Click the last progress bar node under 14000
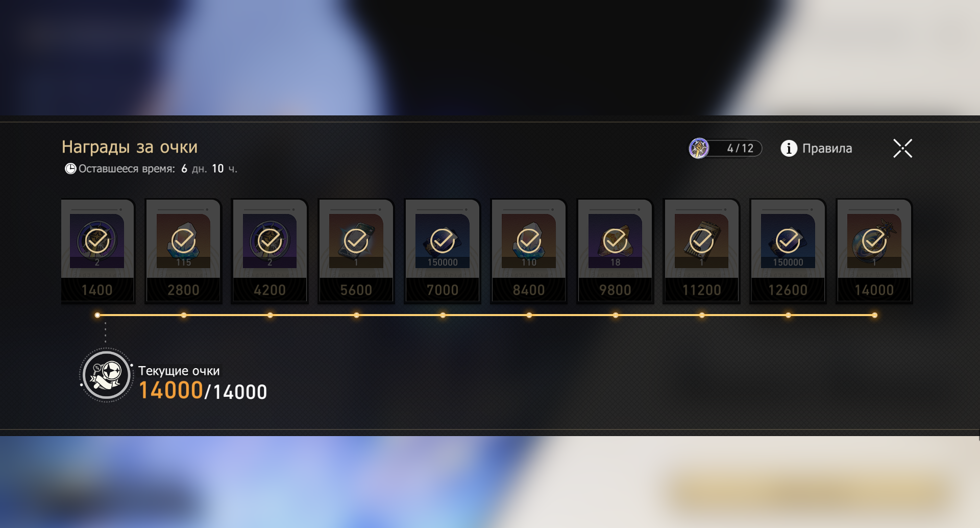This screenshot has width=980, height=528. (874, 315)
